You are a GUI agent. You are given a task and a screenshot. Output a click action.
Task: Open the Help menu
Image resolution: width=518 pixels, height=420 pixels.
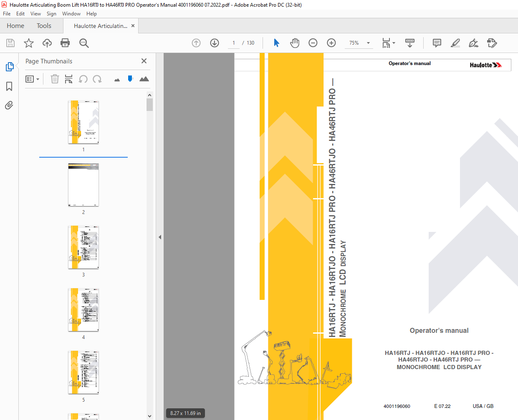(91, 14)
